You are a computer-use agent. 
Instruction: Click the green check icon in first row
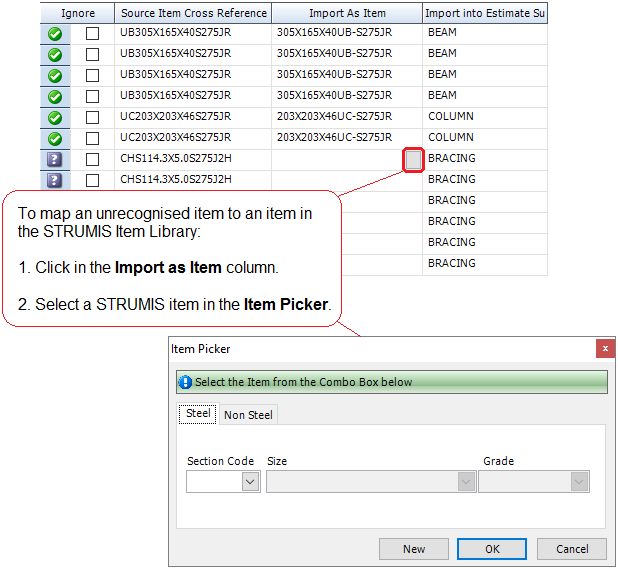[55, 33]
